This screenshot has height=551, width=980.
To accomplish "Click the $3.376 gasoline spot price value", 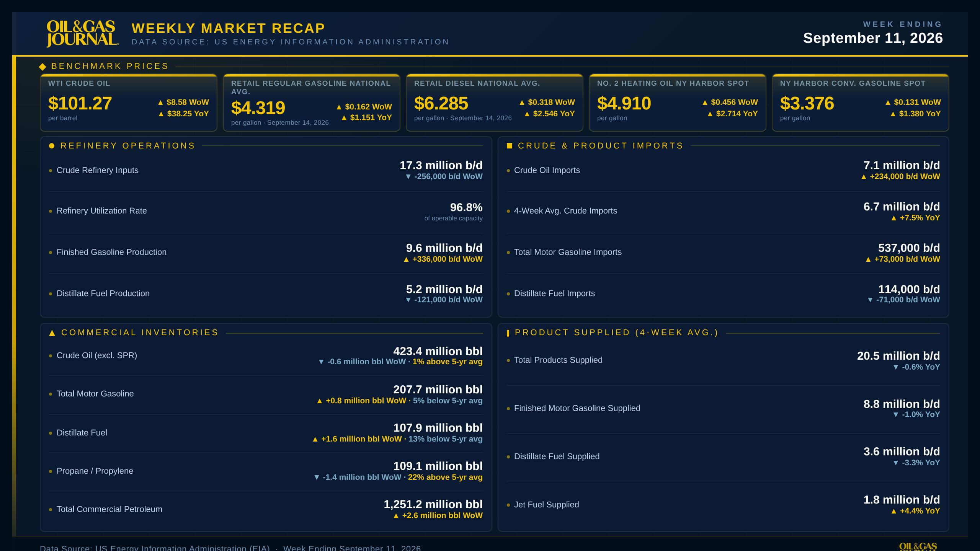I will 807,103.
